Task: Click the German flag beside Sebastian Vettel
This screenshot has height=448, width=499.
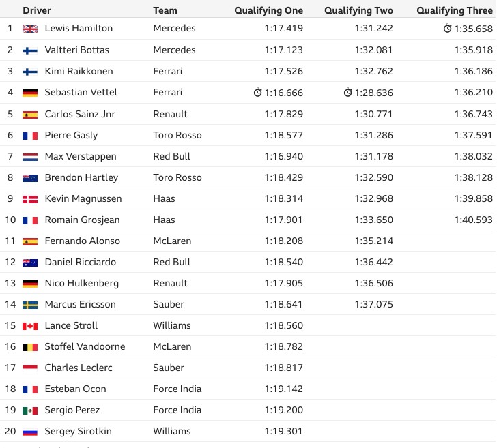Action: click(x=30, y=93)
